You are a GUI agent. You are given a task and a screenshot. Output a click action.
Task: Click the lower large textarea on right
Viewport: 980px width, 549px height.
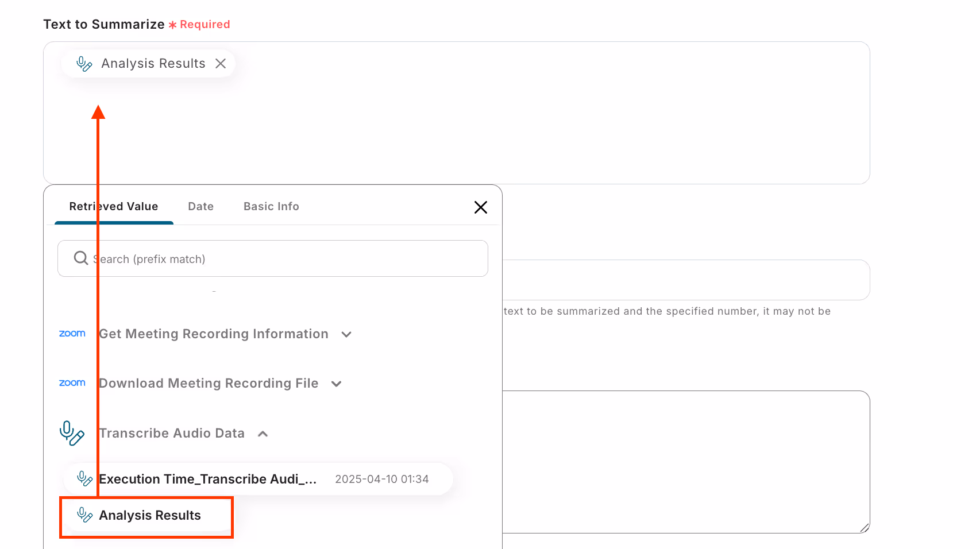(686, 462)
